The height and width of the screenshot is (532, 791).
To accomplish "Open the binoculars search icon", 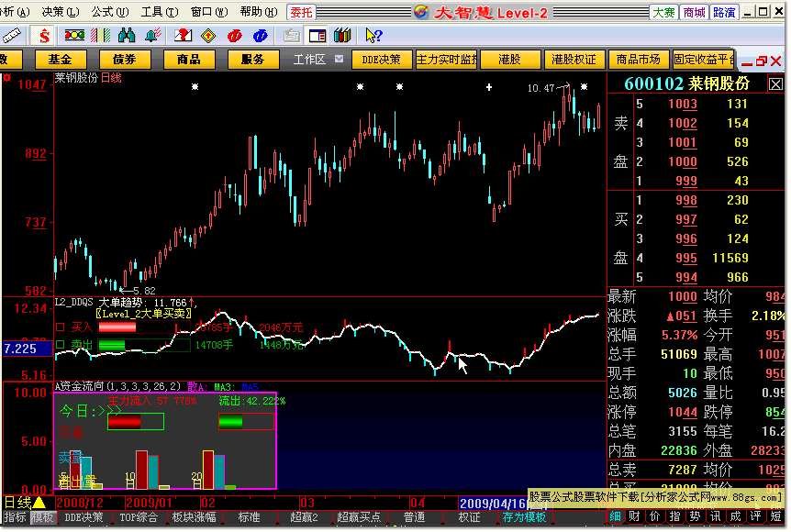I will coord(126,35).
